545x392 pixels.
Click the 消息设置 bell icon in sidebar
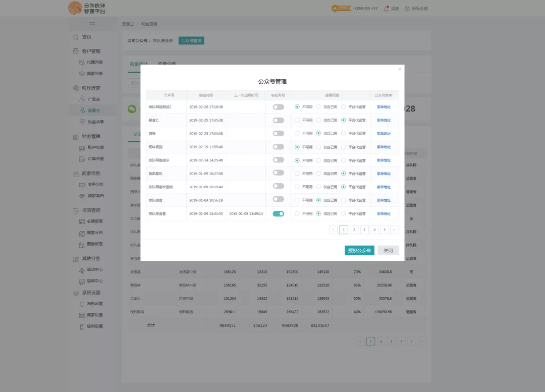[82, 304]
